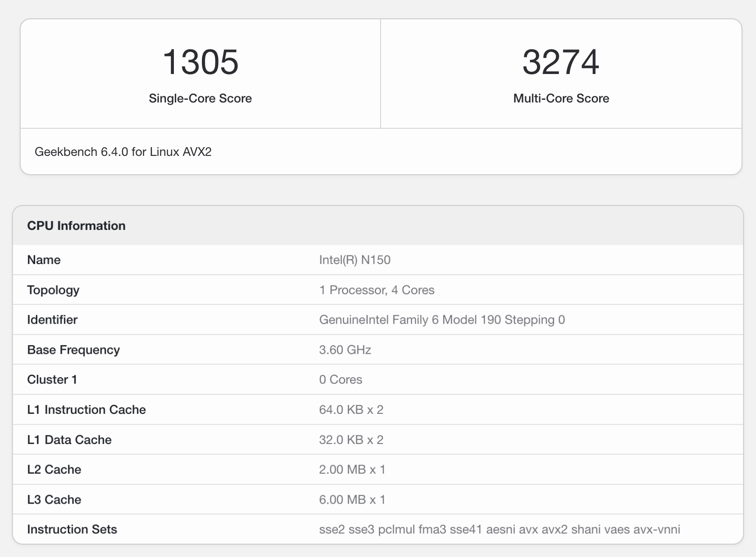Select the Intel(R) N150 value
This screenshot has width=756, height=557.
[x=355, y=260]
